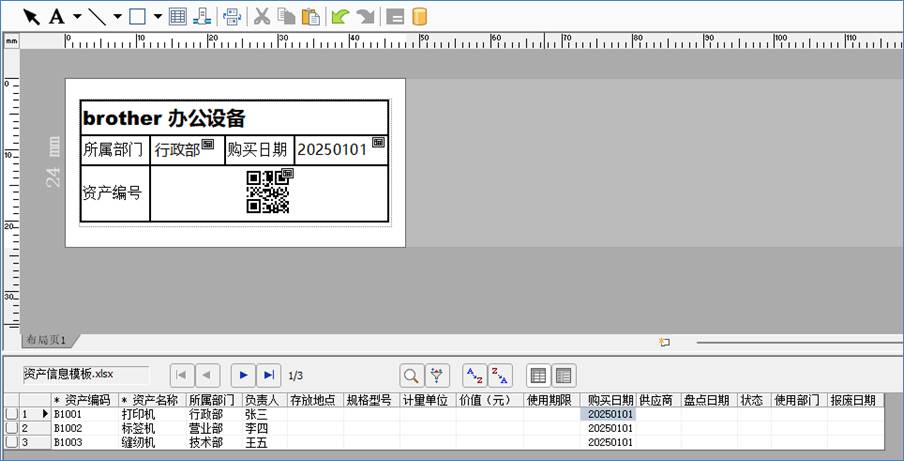This screenshot has height=461, width=904.
Task: Select the B1001 cell
Action: (85, 414)
